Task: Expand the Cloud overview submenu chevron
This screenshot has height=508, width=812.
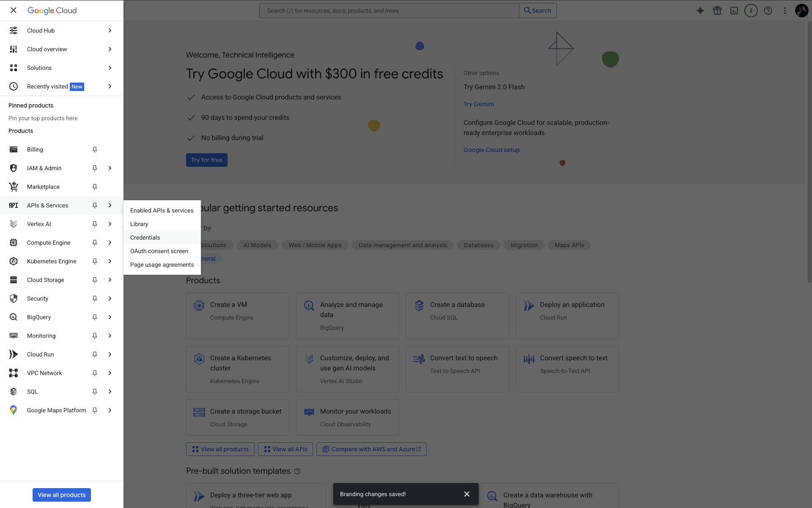Action: (110, 49)
